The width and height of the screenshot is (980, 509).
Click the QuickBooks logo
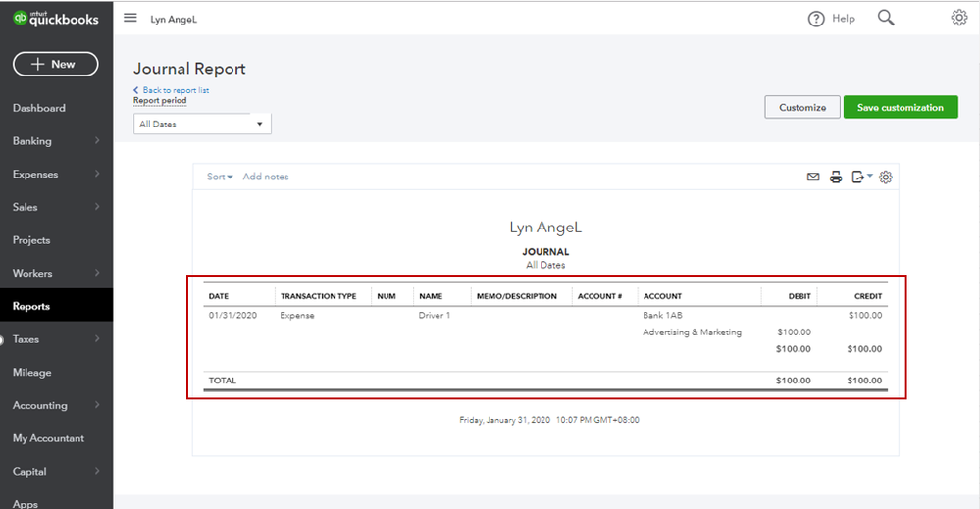[56, 18]
